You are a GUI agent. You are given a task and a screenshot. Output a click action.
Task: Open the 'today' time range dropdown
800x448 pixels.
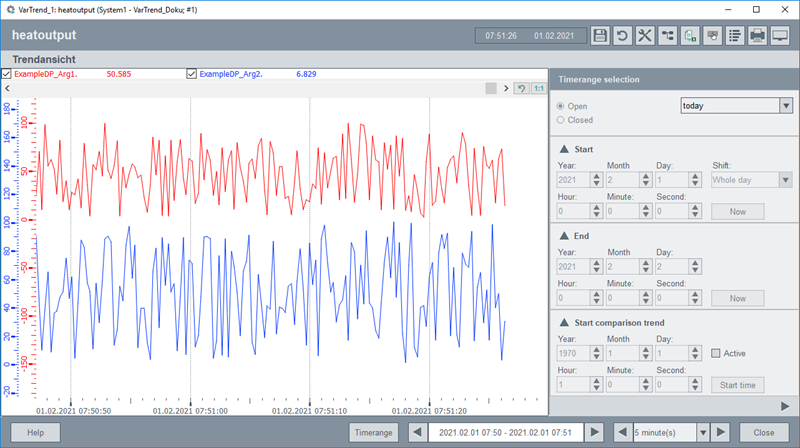(785, 106)
